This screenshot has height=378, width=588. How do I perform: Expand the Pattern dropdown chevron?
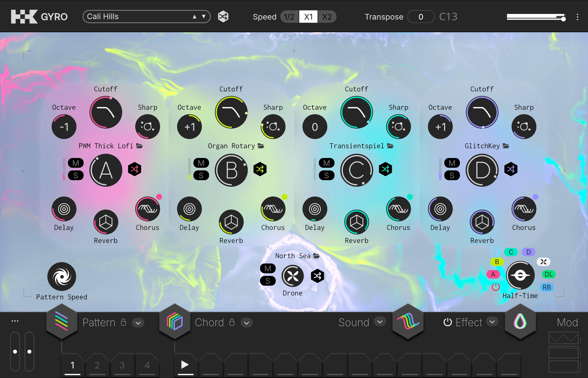click(x=138, y=323)
